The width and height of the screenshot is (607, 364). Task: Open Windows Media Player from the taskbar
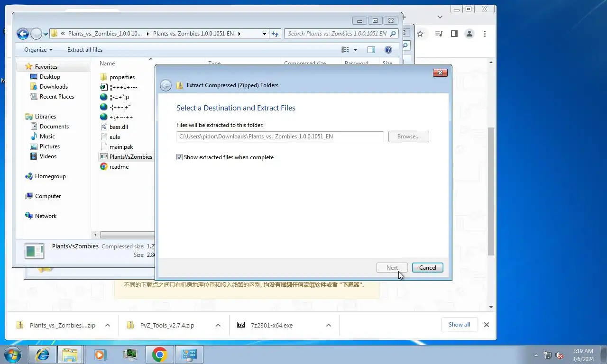pyautogui.click(x=100, y=355)
